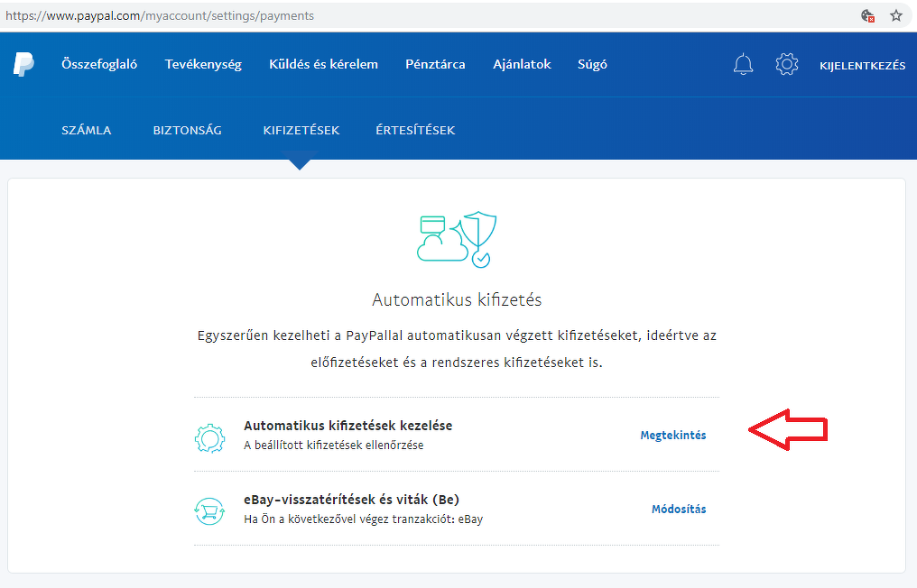Click the KIJELENTKEZÉS logout link
Image resolution: width=917 pixels, height=588 pixels.
coord(862,66)
